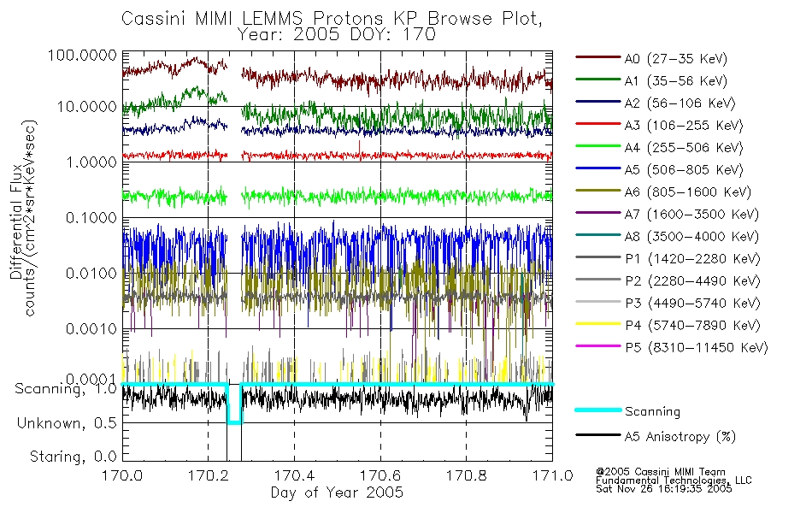Click the plot title 'Cassini MIMI LEMMS Protons KP Browse Plot'

pos(332,19)
